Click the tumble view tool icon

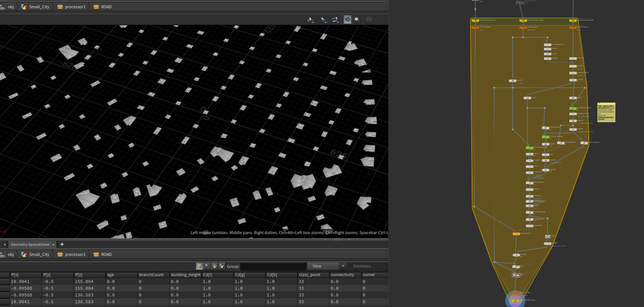(x=310, y=19)
